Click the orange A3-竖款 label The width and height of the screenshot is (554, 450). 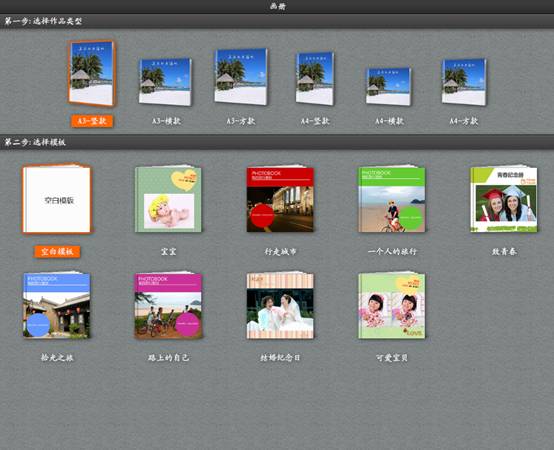point(92,121)
